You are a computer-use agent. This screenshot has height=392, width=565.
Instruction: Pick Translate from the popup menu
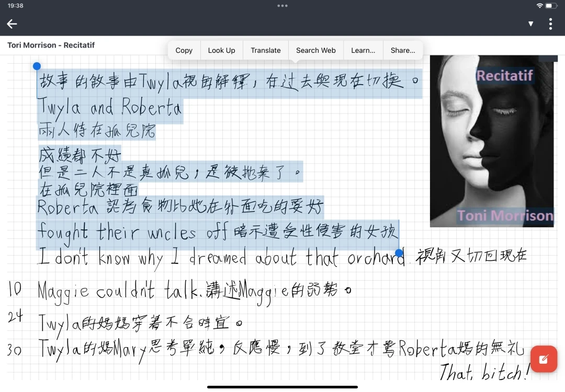coord(265,50)
